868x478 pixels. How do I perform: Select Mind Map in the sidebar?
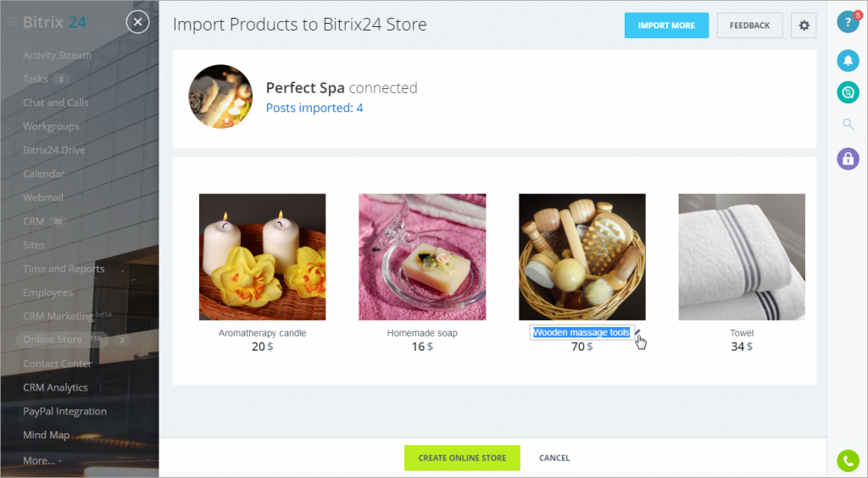[x=47, y=435]
